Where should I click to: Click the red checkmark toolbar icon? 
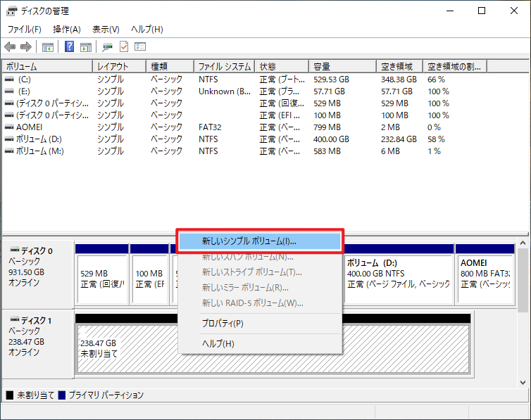pos(124,47)
